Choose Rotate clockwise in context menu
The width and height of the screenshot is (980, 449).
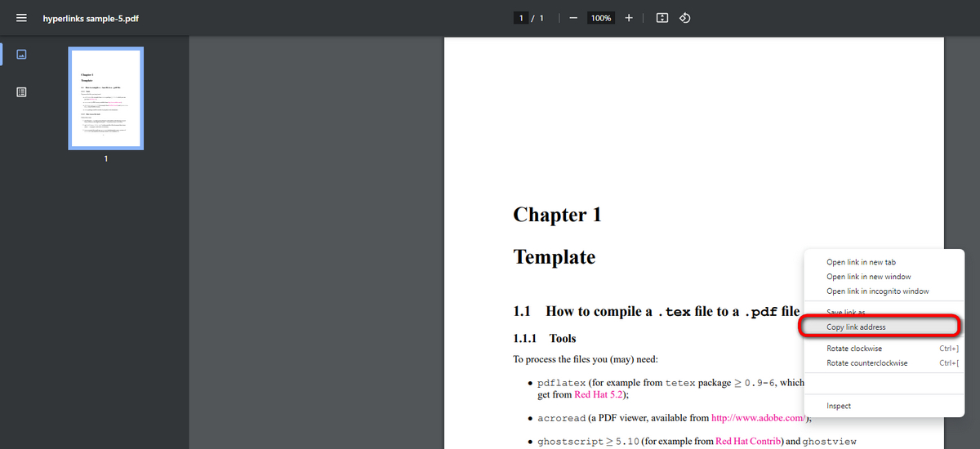tap(884, 349)
